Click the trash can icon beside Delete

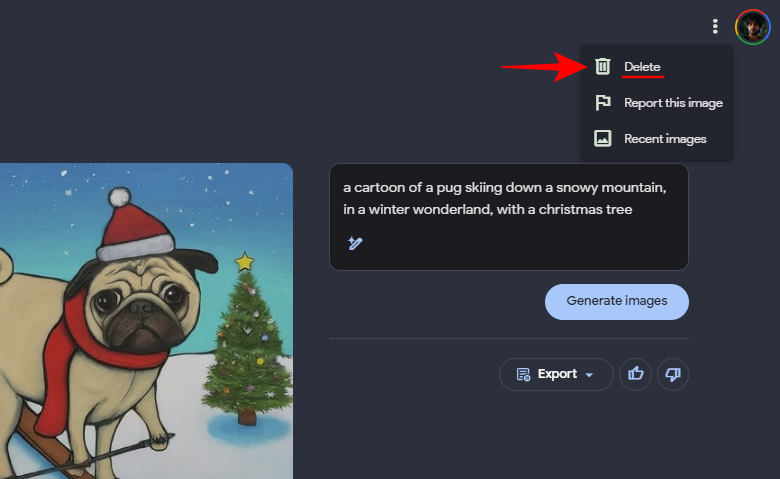[x=602, y=66]
